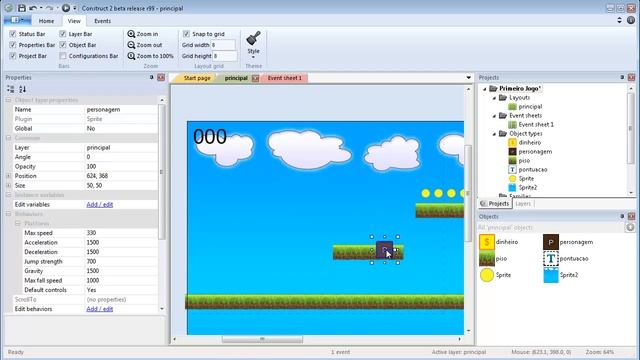
Task: Collapse the Object type properties section
Action: coord(8,100)
